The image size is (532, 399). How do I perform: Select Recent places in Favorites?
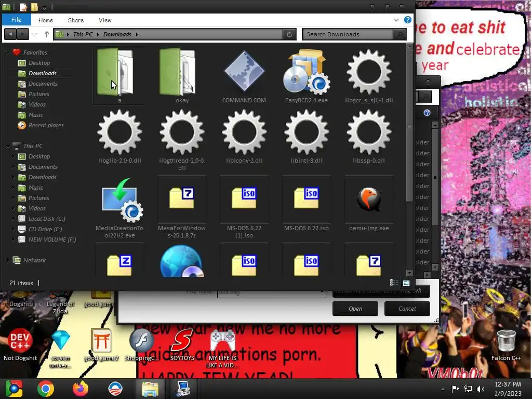(x=46, y=125)
